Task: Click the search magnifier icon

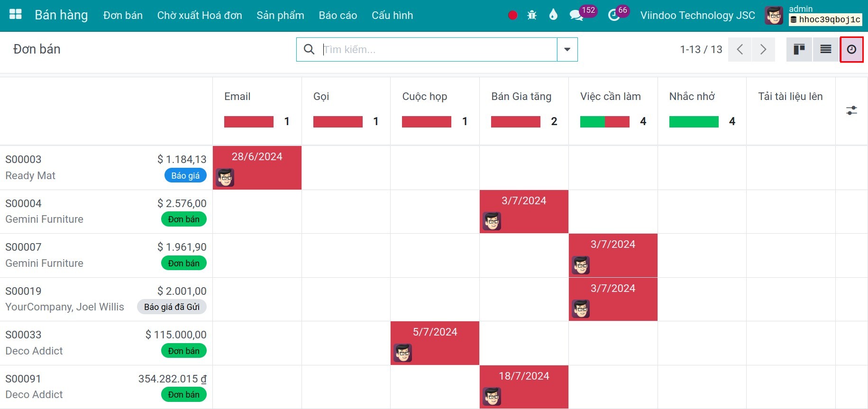Action: tap(309, 49)
